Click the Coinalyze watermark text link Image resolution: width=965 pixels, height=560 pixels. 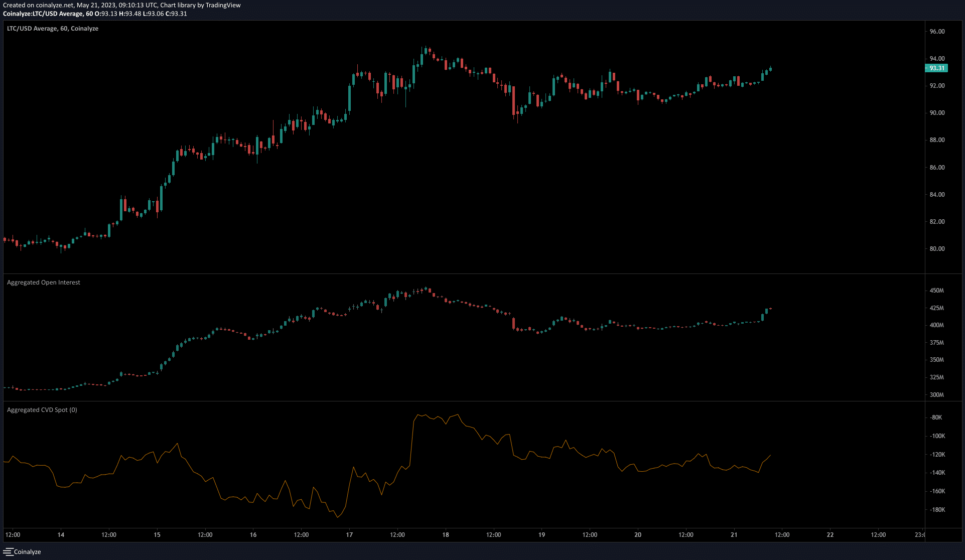(28, 551)
